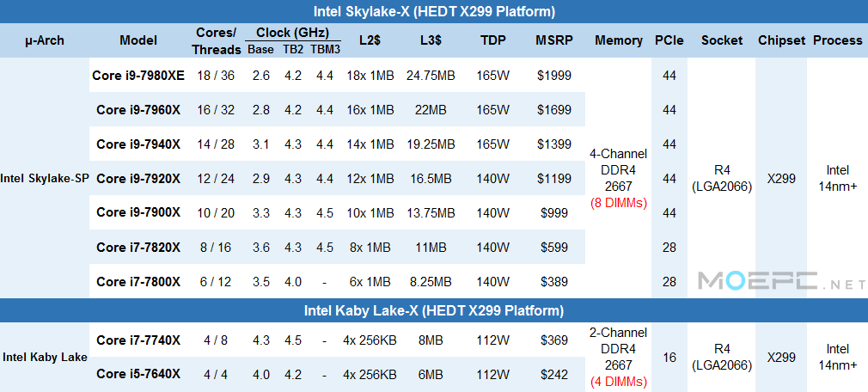Click the Chipset column header
868x392 pixels.
click(782, 40)
